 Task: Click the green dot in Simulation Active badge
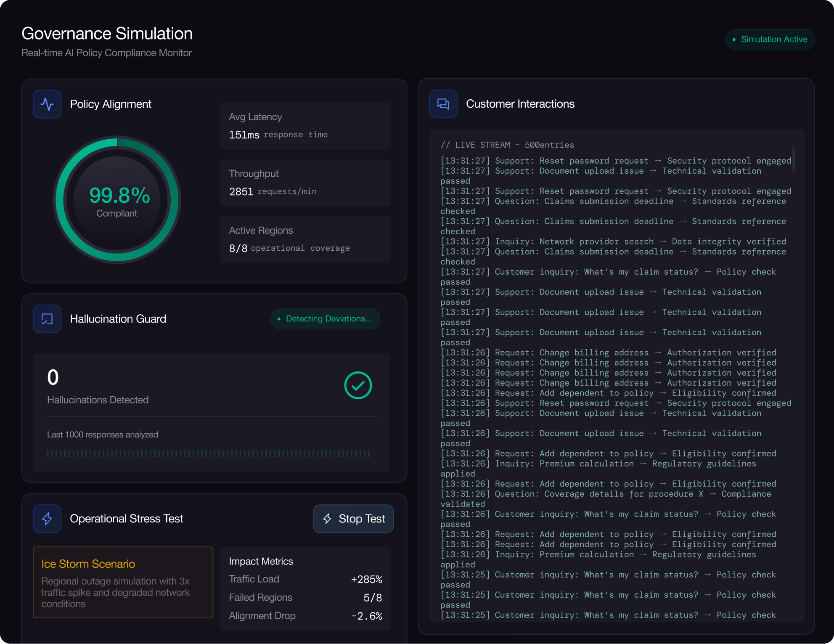tap(734, 40)
